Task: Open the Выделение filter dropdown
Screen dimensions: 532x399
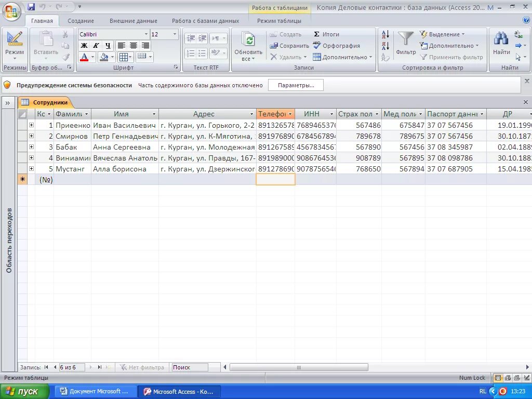Action: (x=442, y=34)
